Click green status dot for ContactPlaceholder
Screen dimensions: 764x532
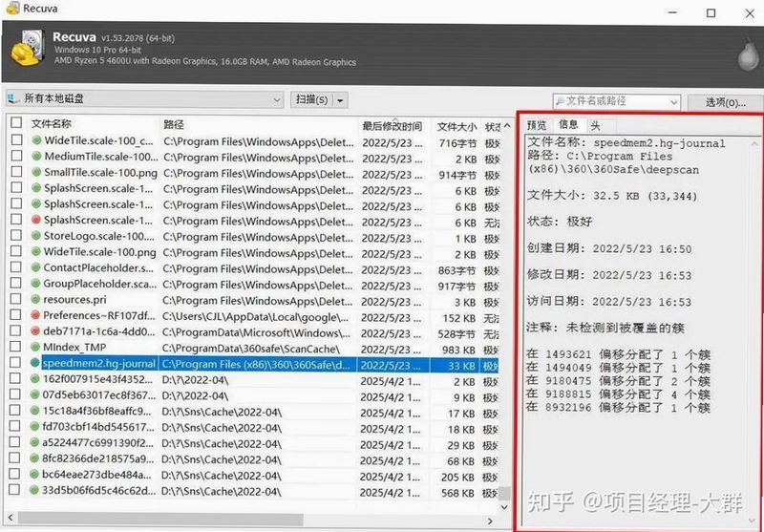pyautogui.click(x=35, y=267)
